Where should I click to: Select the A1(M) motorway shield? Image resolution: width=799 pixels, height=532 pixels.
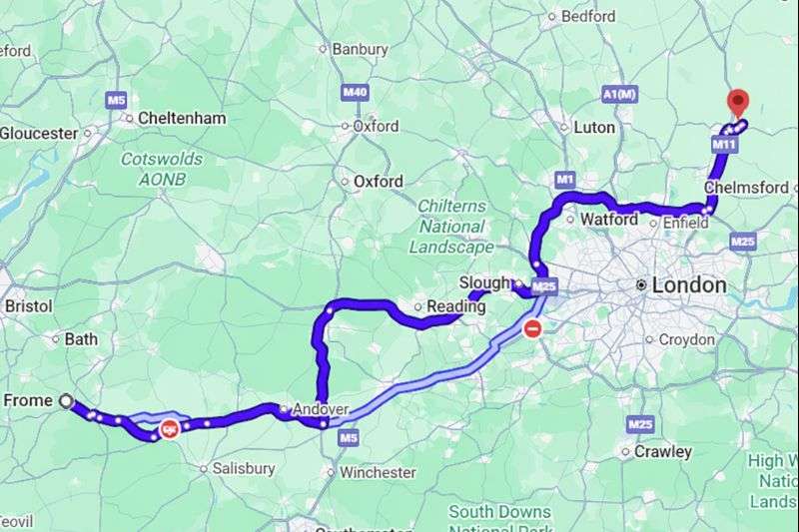tap(619, 94)
